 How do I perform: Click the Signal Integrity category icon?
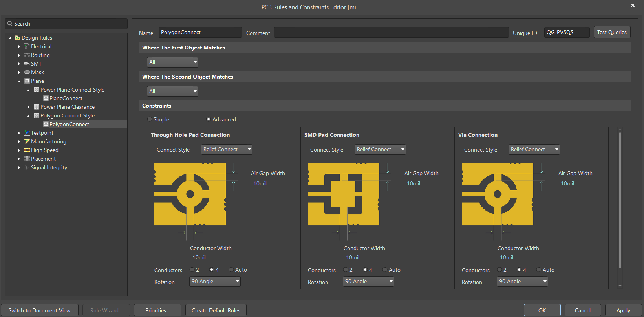pyautogui.click(x=27, y=167)
